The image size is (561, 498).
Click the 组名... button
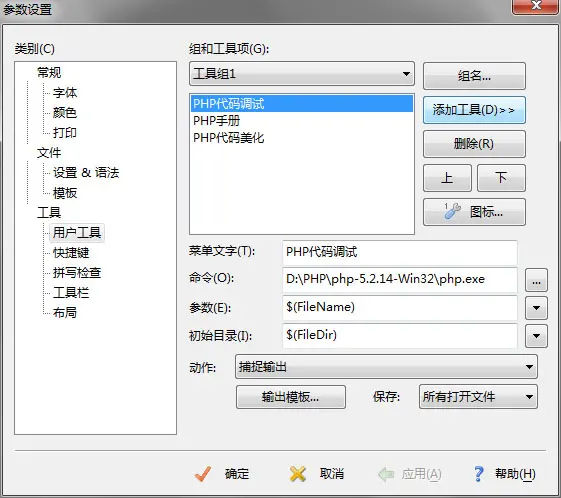(x=474, y=76)
